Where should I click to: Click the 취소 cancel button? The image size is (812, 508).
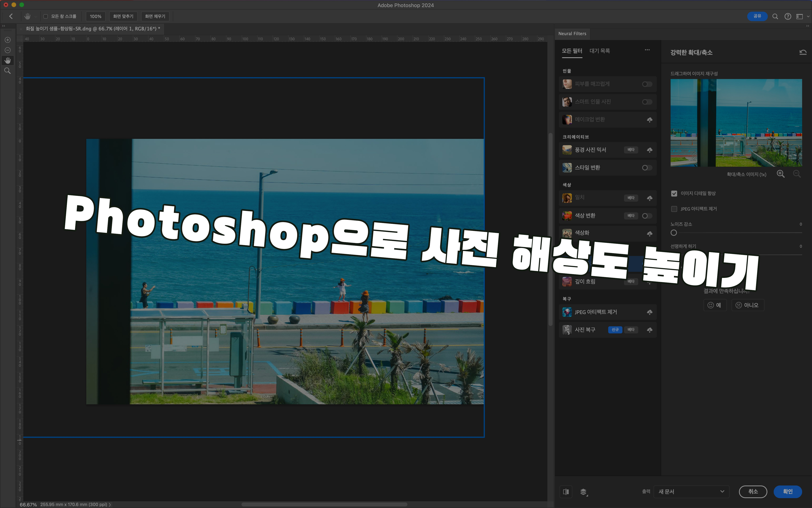(753, 492)
